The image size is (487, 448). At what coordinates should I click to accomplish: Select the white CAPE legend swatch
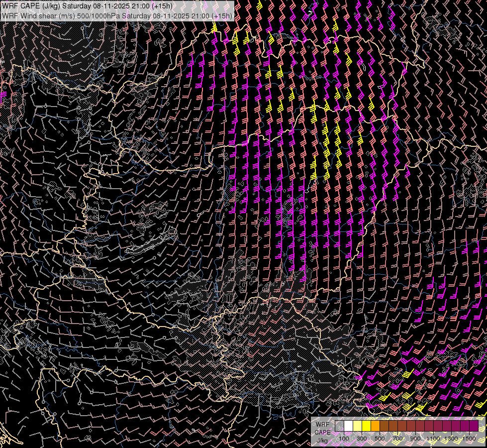coord(348,426)
